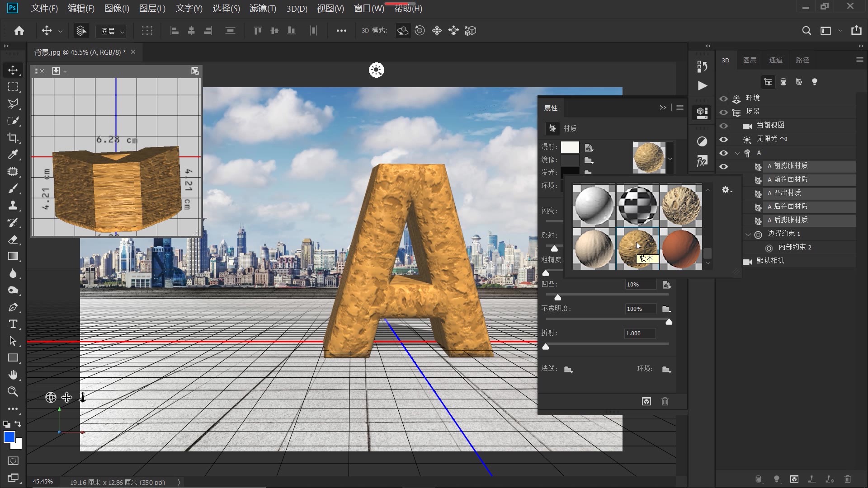Select the Eraser tool

pos(13,239)
